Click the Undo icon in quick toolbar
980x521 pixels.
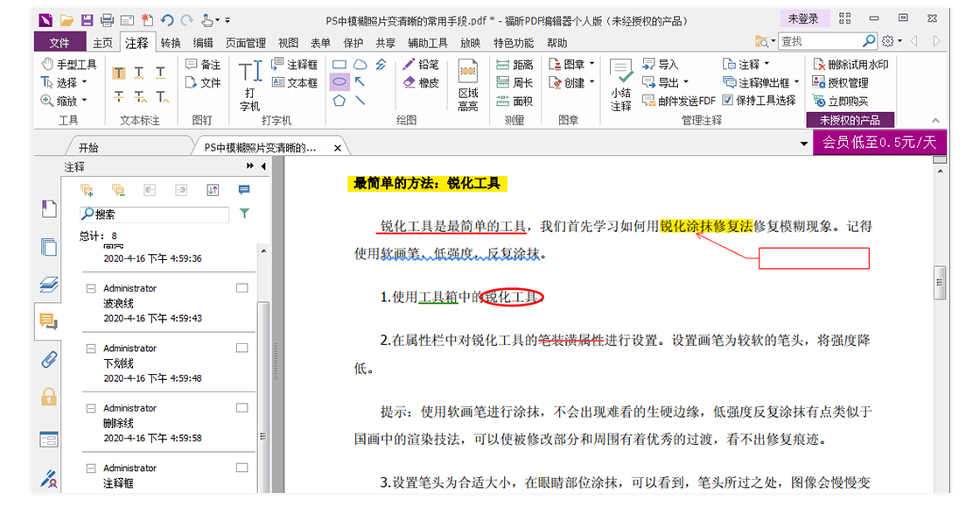pos(167,21)
